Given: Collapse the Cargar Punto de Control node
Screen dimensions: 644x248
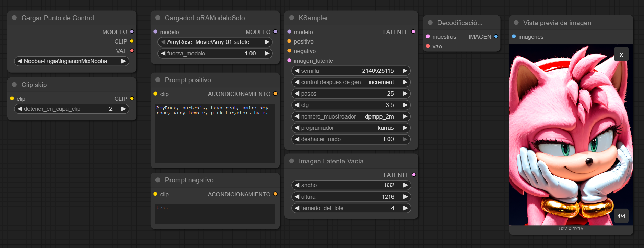Looking at the screenshot, I should coord(14,18).
